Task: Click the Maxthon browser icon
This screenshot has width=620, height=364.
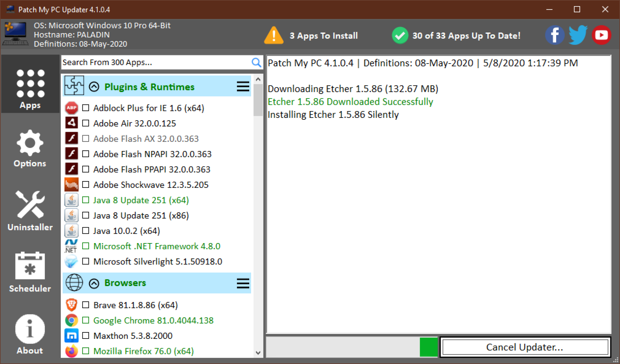Action: (71, 336)
